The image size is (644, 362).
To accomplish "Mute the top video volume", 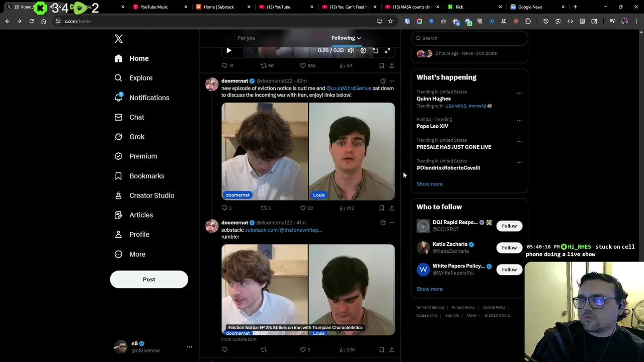I will [351, 50].
